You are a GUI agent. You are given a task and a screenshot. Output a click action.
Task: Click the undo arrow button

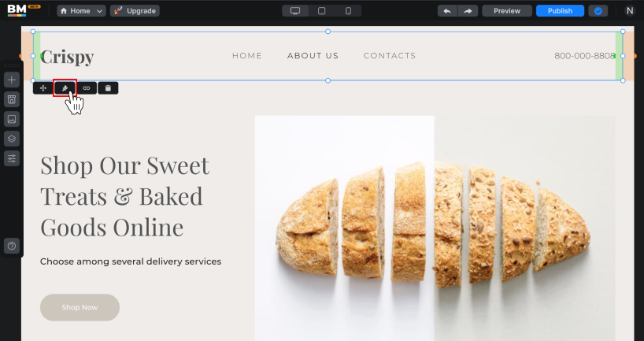pyautogui.click(x=447, y=11)
